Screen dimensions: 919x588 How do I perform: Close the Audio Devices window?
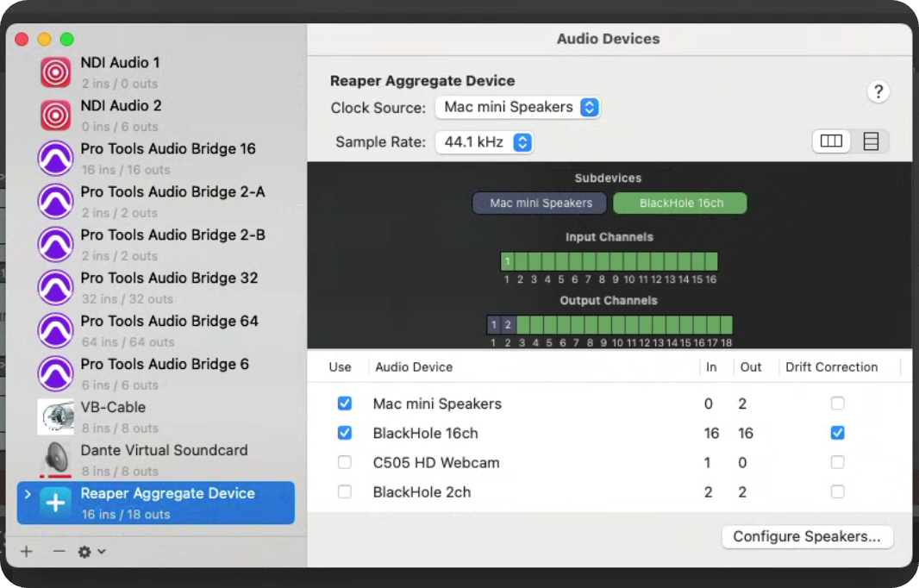coord(22,40)
